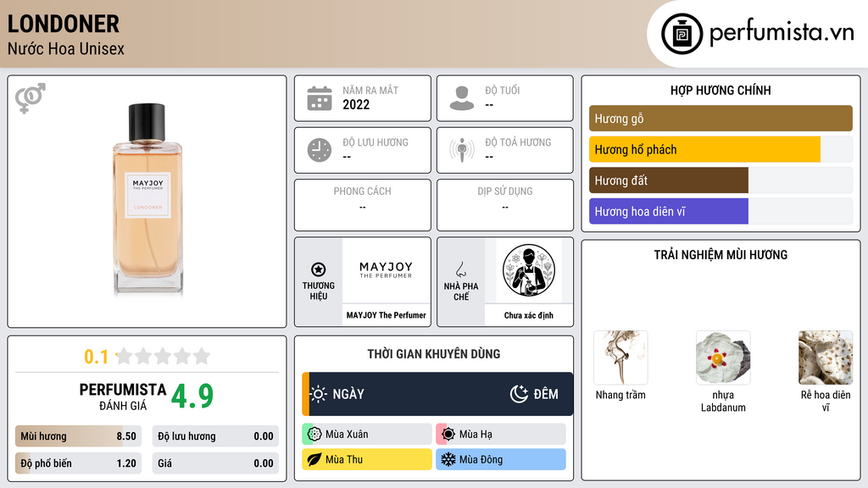
Task: Click the Giá 0.00 score bar
Action: pyautogui.click(x=215, y=463)
